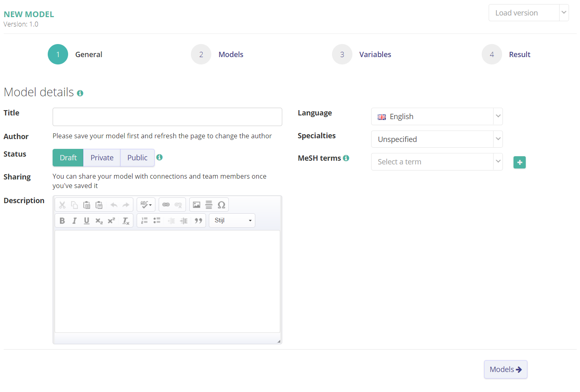Click the info icon beside Model details

click(80, 93)
